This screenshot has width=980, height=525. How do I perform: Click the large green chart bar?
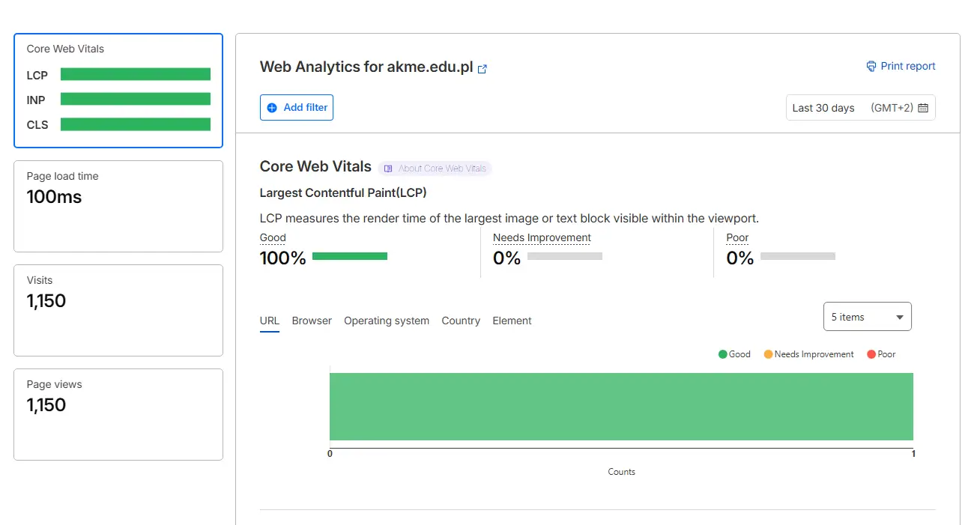(x=621, y=407)
